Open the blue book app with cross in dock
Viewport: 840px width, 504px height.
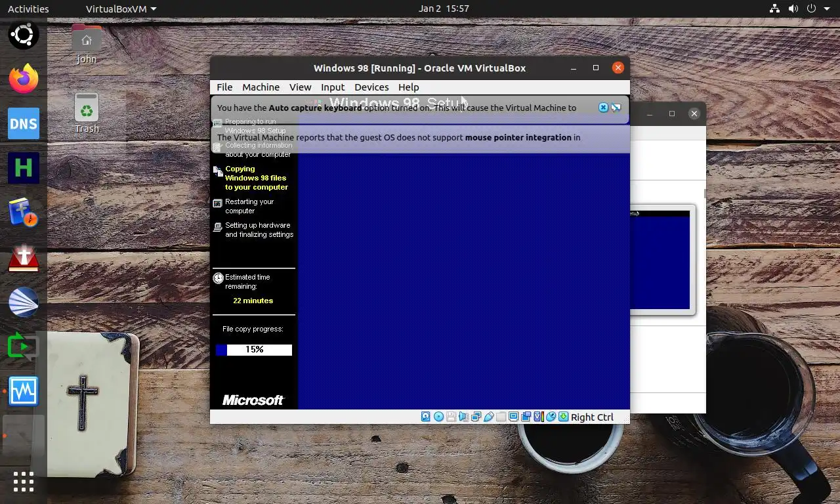[24, 213]
